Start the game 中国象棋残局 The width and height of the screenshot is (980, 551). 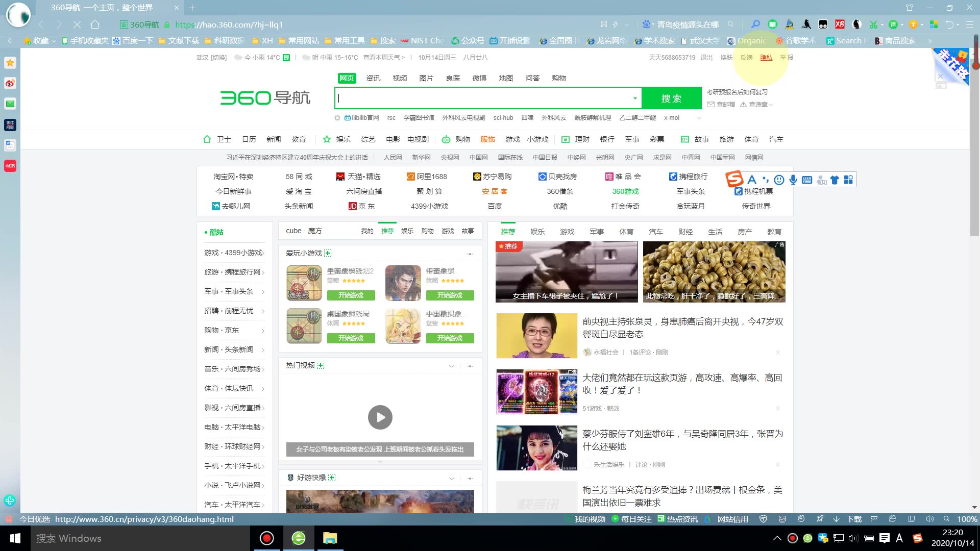pos(351,338)
